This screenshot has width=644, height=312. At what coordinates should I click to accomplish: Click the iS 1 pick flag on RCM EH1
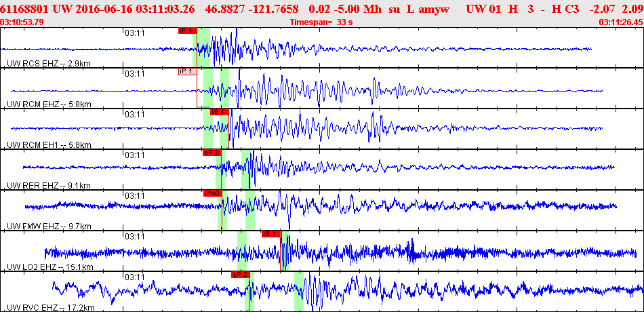[220, 112]
